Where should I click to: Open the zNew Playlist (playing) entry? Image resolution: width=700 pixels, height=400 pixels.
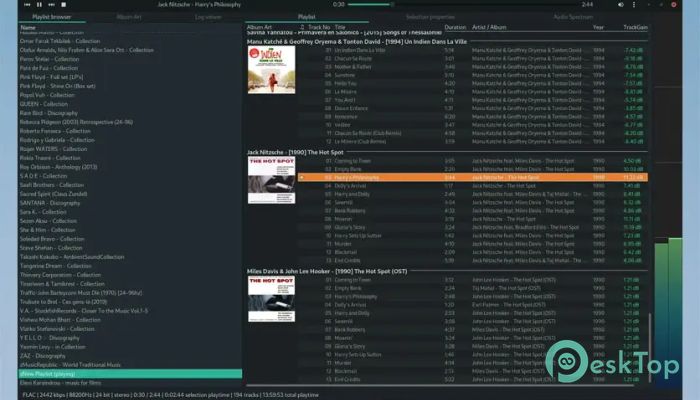[x=130, y=374]
